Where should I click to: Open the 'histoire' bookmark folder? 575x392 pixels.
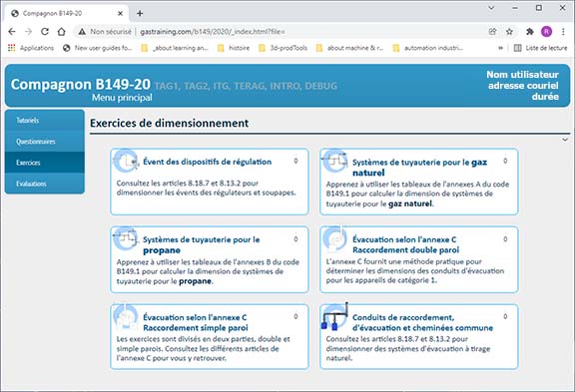tap(234, 48)
